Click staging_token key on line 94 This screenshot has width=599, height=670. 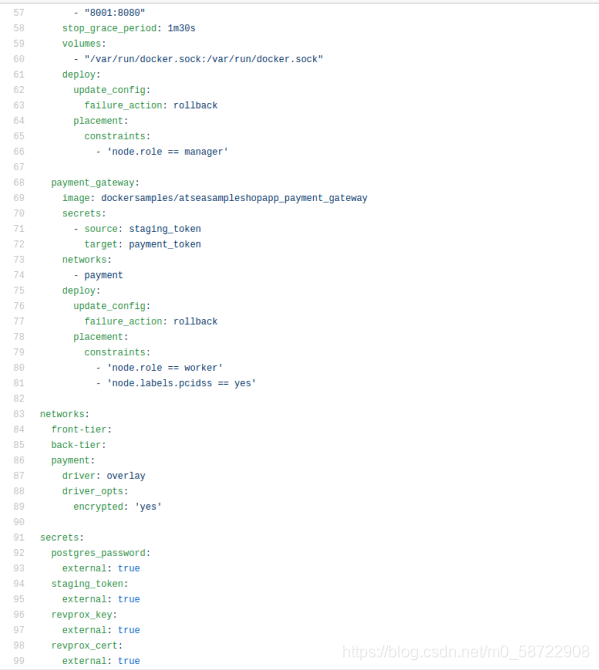coord(87,584)
